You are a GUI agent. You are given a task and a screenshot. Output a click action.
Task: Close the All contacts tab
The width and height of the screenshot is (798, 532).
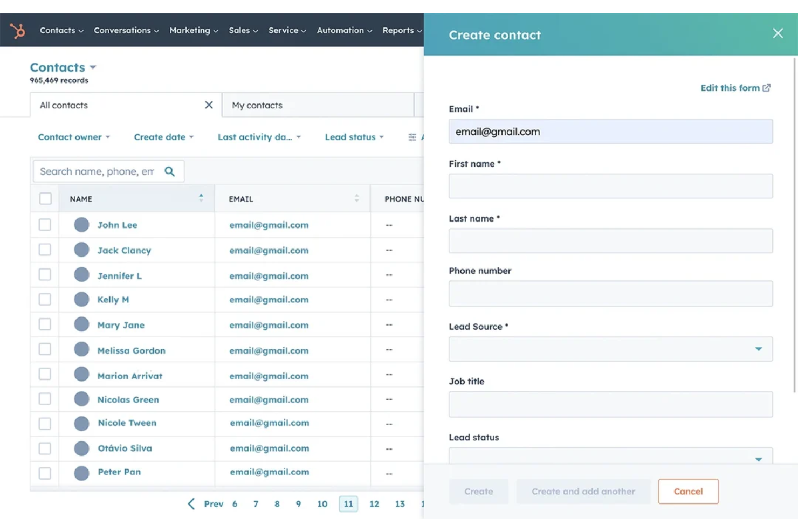(209, 105)
